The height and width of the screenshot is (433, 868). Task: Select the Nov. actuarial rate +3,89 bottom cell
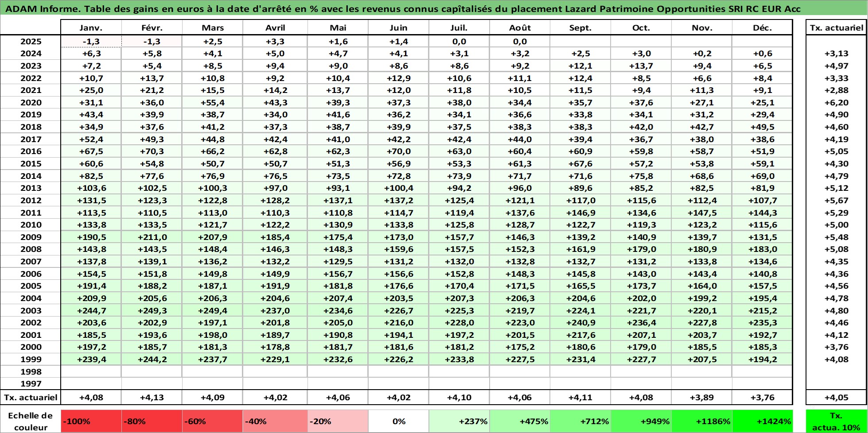(702, 398)
